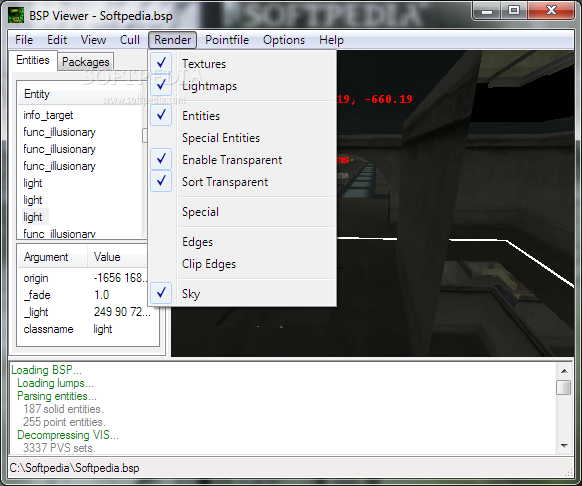Image resolution: width=582 pixels, height=486 pixels.
Task: Enable Clip Edges rendering
Action: [x=242, y=264]
